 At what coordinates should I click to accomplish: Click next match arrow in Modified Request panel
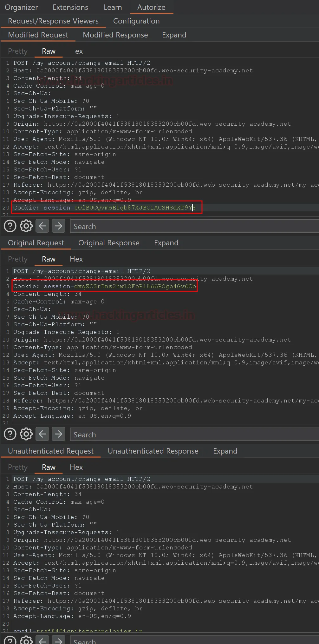(x=58, y=226)
